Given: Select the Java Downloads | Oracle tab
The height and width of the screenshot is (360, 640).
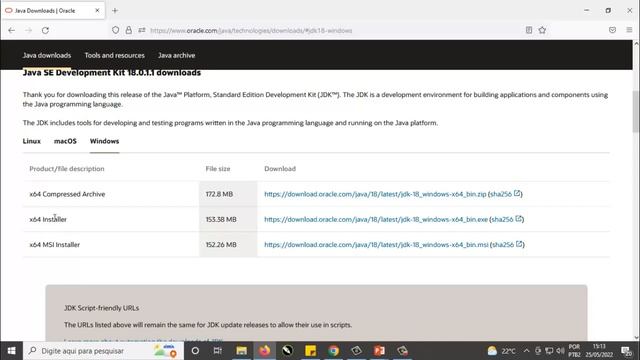Looking at the screenshot, I should (x=53, y=11).
